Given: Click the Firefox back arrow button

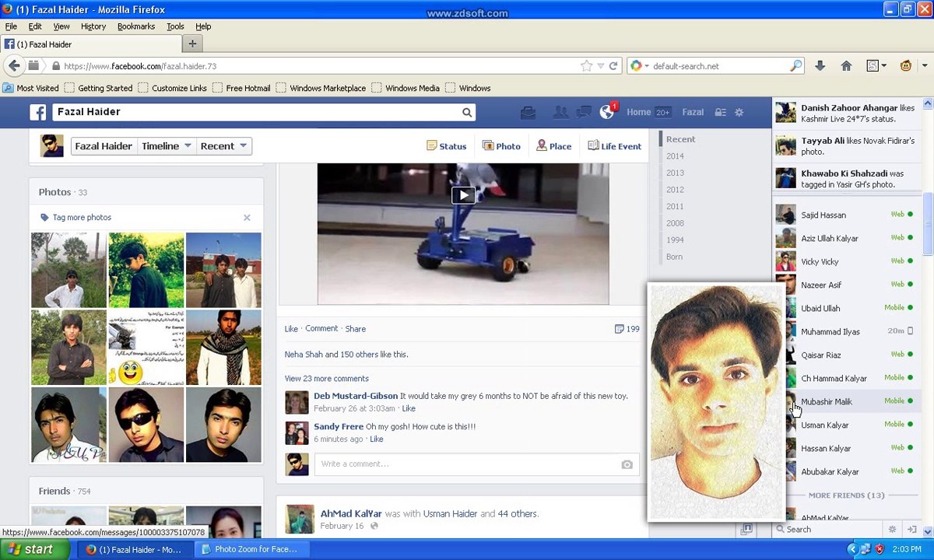Looking at the screenshot, I should 14,66.
